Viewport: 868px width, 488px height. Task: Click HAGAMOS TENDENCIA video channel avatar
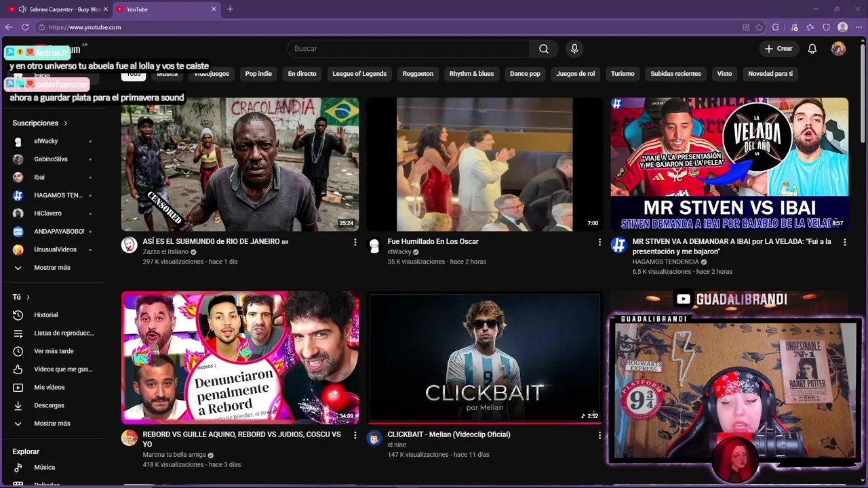(618, 245)
